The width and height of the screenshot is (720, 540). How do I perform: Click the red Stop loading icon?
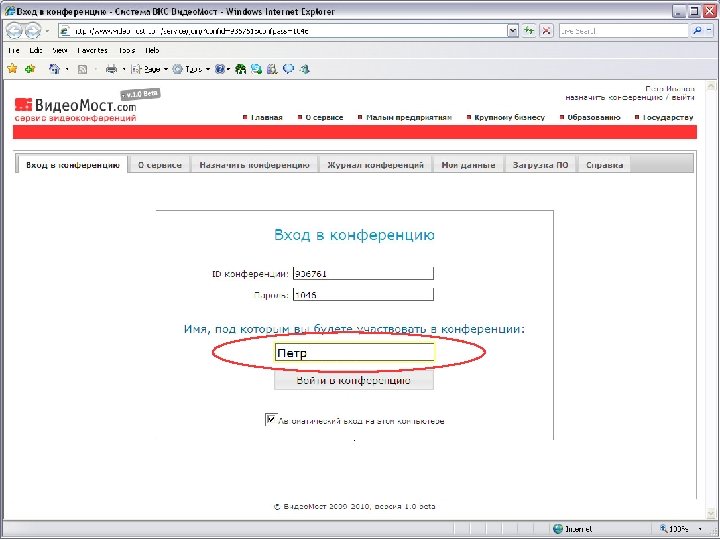click(x=546, y=31)
